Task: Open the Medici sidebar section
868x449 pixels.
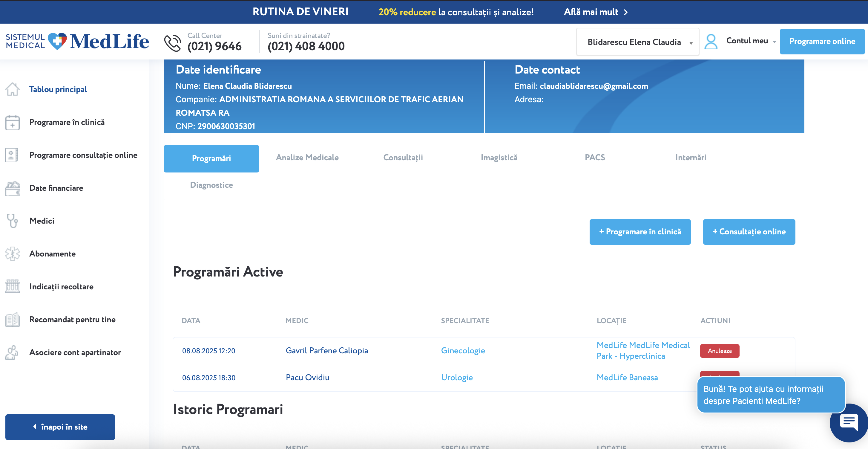Action: 42,221
